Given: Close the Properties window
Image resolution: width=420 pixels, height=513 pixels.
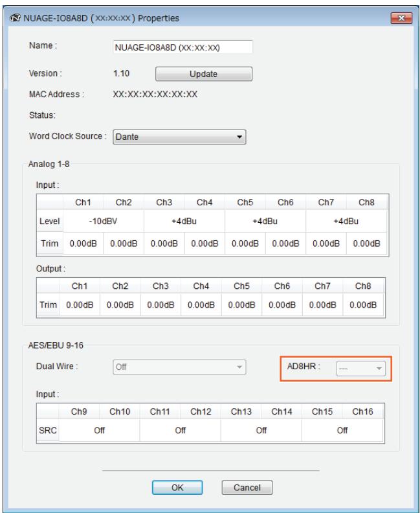Looking at the screenshot, I should tap(401, 18).
